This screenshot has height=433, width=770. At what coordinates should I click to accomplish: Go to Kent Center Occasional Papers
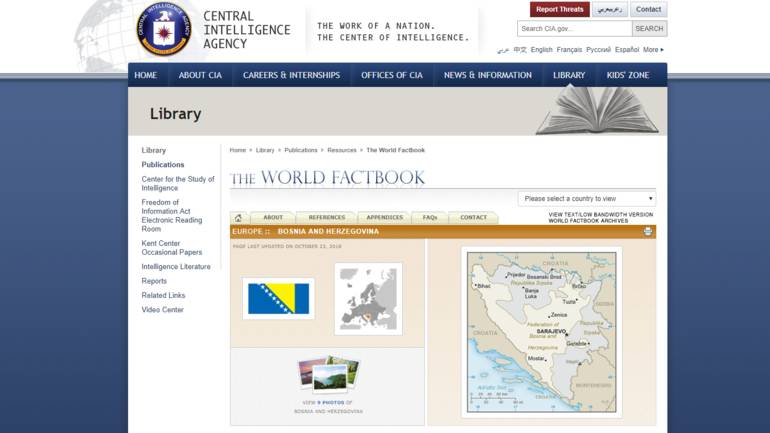point(171,248)
